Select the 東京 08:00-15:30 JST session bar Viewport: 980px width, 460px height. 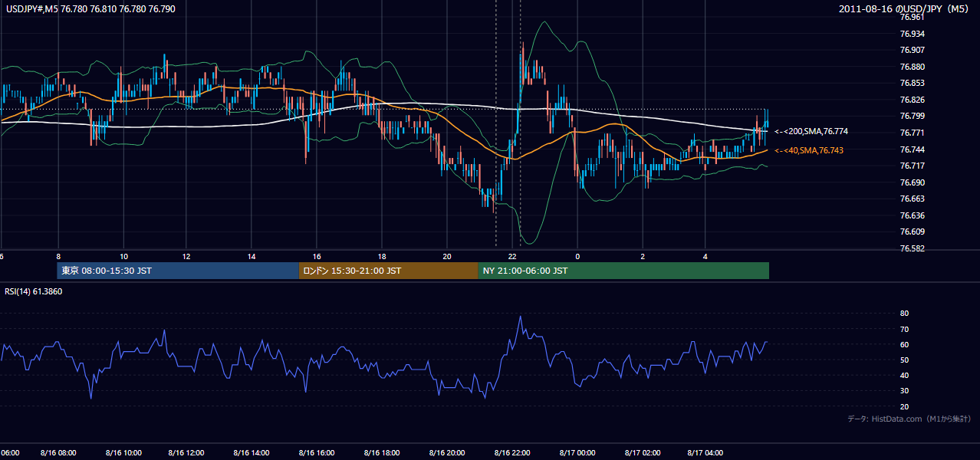178,271
